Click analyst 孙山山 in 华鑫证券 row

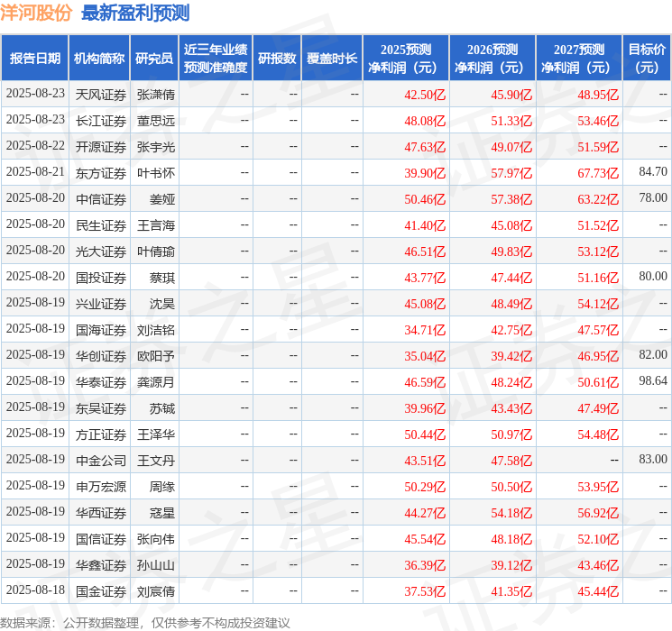155,564
